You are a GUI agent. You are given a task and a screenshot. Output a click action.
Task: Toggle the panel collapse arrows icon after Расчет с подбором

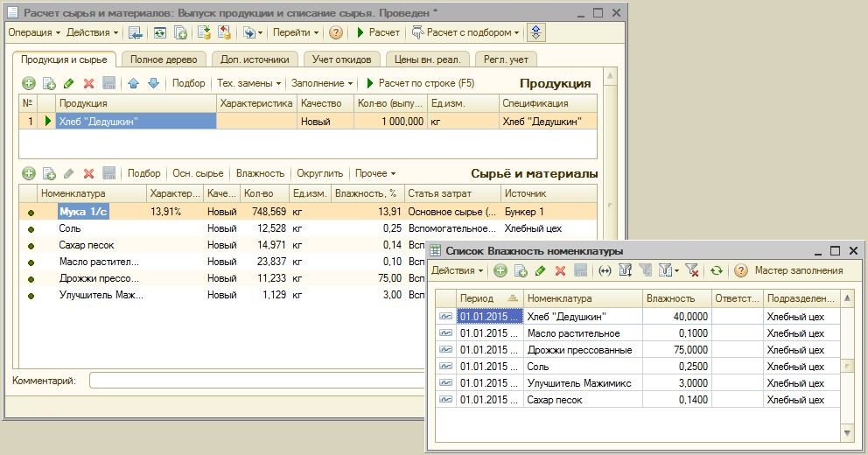pos(535,32)
